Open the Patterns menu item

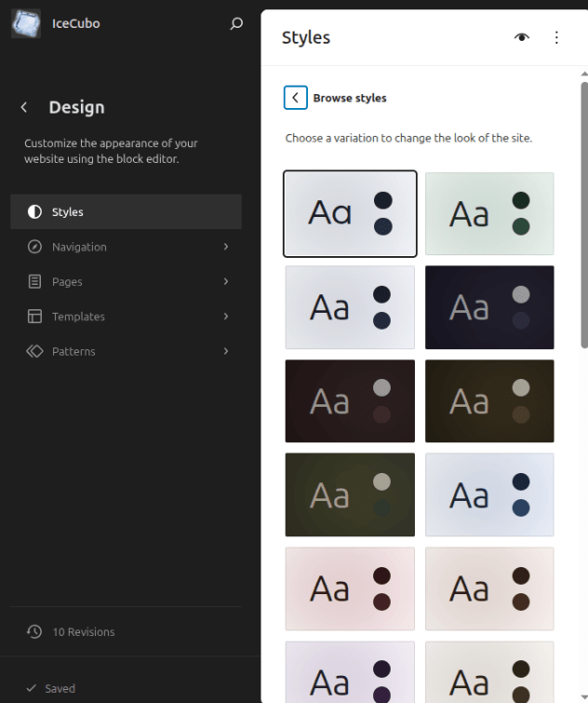click(126, 351)
